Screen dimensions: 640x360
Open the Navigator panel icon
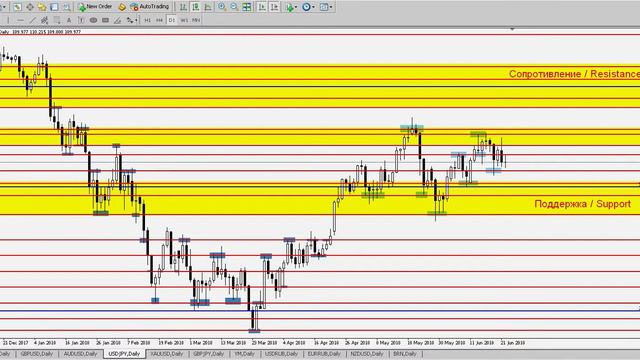42,7
